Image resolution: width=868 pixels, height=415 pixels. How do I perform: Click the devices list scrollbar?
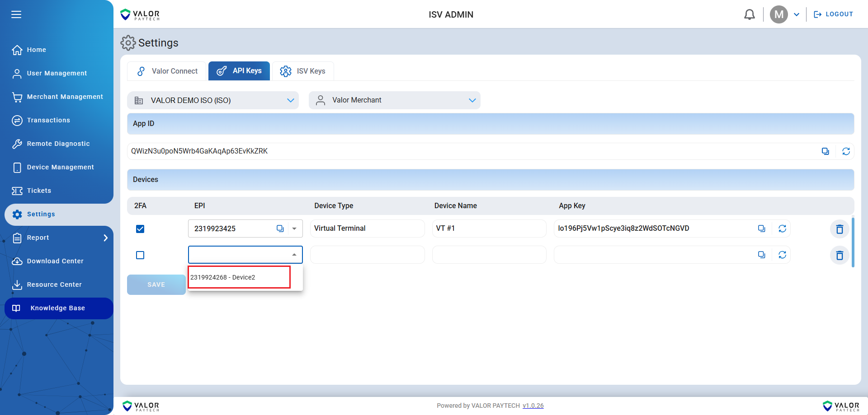click(x=853, y=242)
